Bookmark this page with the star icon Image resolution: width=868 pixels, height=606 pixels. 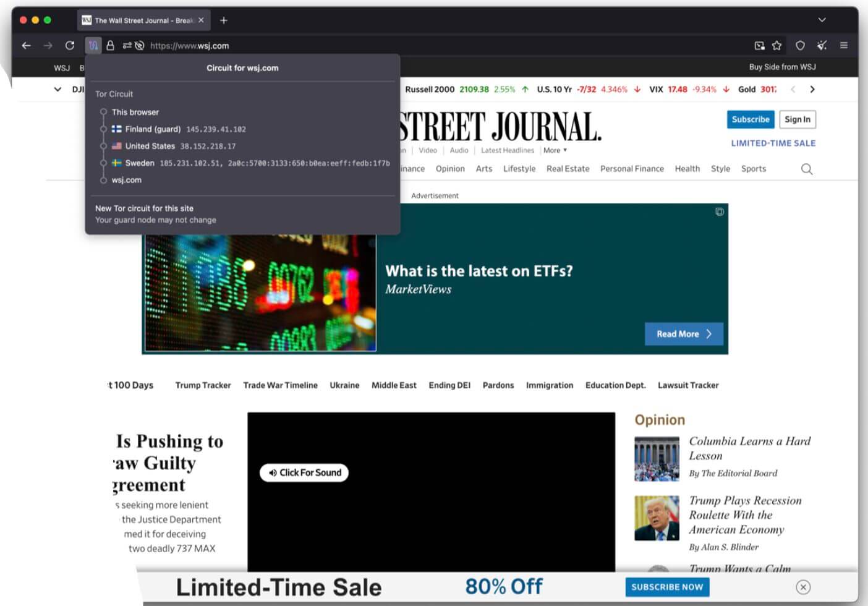click(x=777, y=45)
